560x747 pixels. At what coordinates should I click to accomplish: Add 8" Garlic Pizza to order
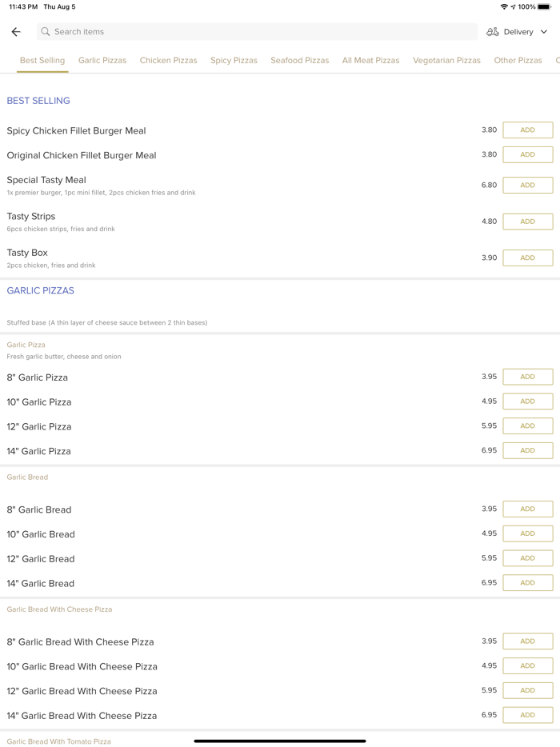coord(527,377)
